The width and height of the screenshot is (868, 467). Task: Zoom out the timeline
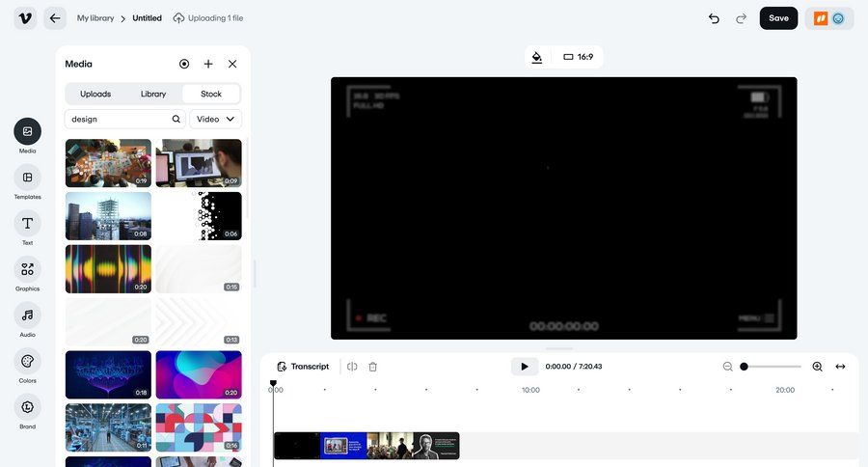click(x=727, y=367)
